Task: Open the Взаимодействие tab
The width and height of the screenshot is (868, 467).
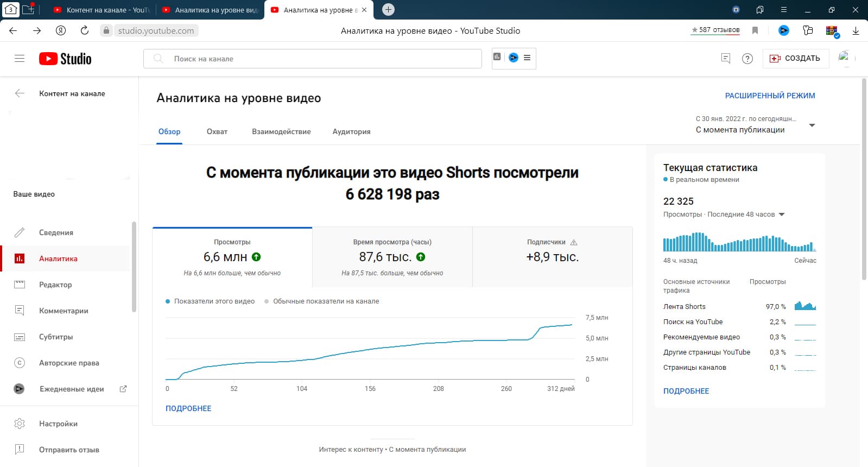Action: (281, 132)
